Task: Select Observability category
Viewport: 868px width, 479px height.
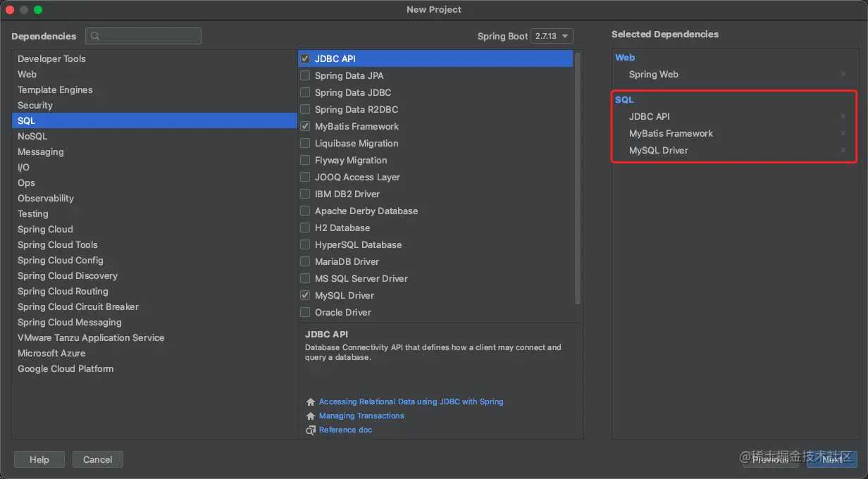Action: point(154,198)
